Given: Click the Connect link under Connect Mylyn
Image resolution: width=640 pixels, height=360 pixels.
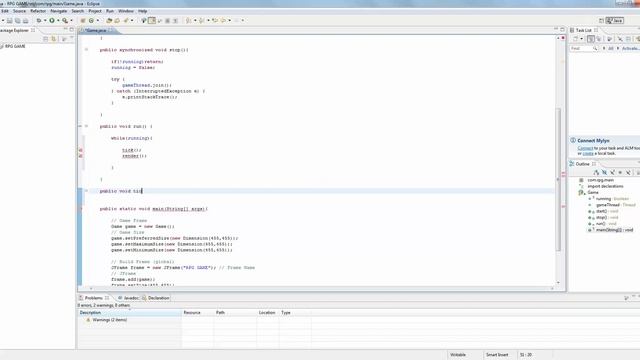Looking at the screenshot, I should tap(585, 148).
